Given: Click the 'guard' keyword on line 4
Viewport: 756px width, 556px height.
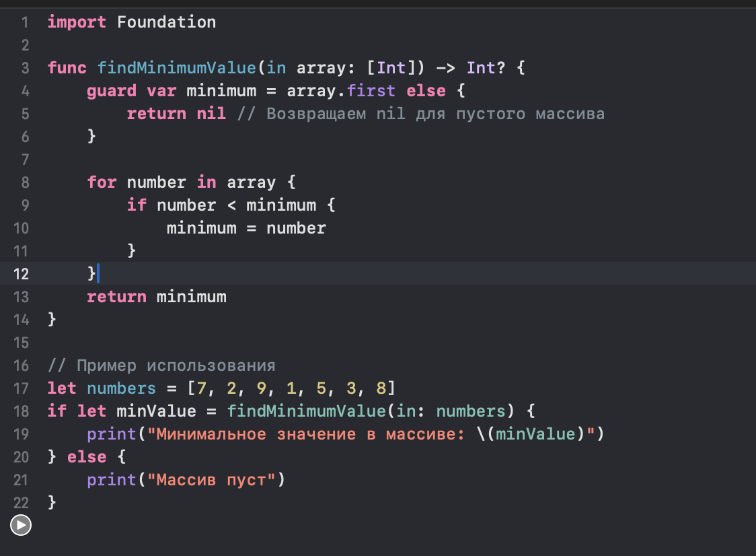Looking at the screenshot, I should tap(112, 91).
